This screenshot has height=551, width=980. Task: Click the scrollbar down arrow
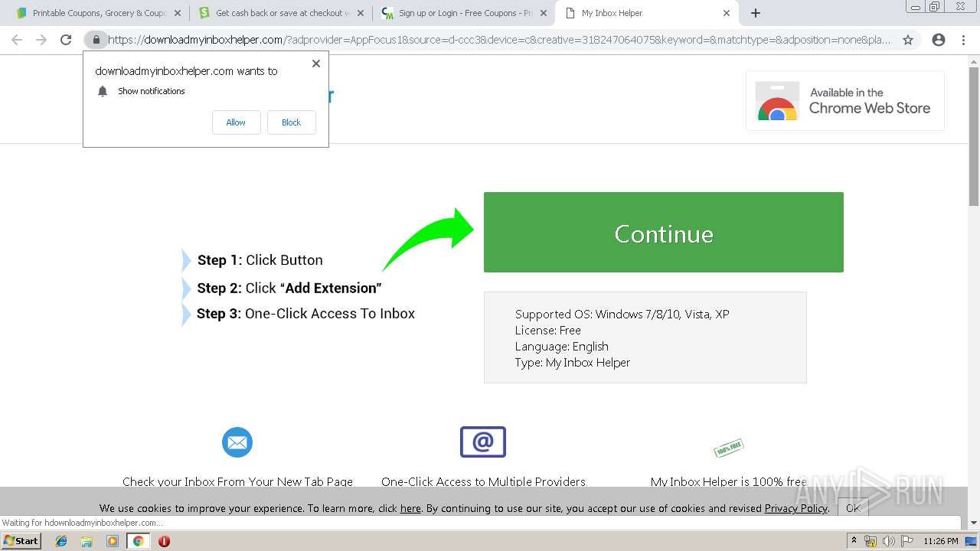(x=974, y=523)
